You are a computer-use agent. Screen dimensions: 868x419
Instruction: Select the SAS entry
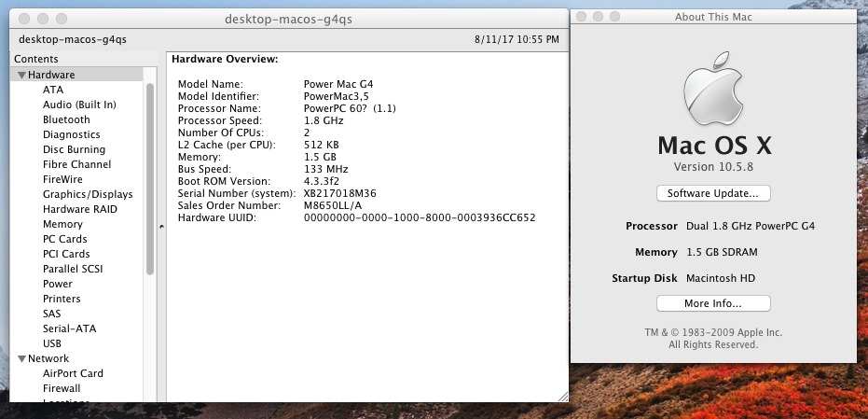(52, 314)
